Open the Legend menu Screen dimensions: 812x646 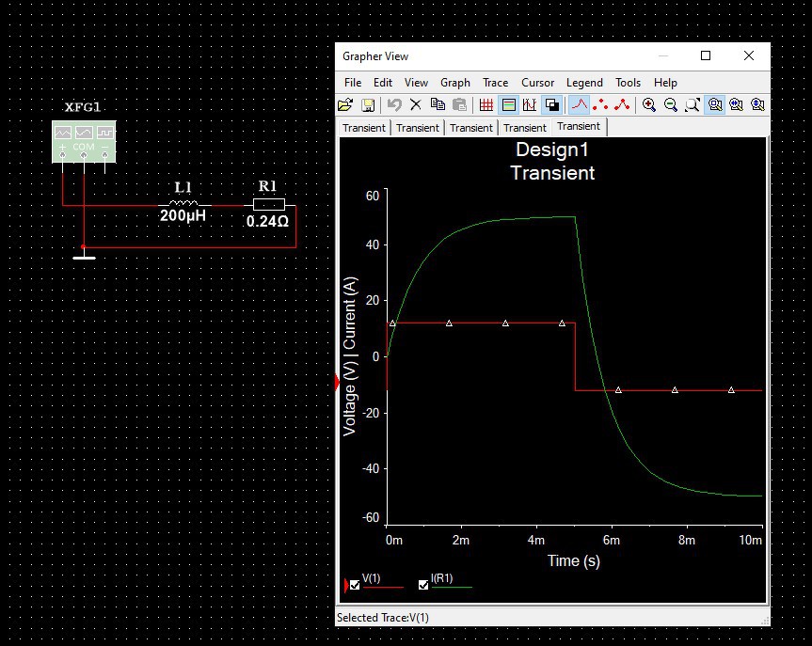pyautogui.click(x=584, y=83)
